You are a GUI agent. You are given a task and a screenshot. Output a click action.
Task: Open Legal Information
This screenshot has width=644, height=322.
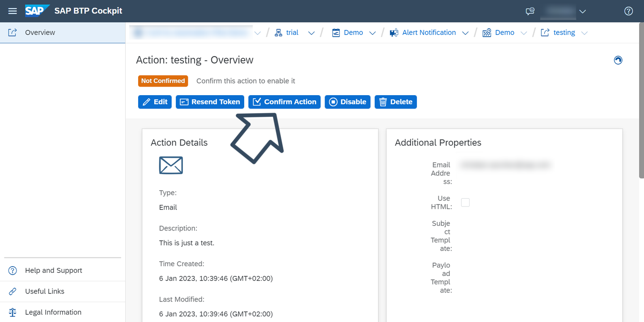click(x=63, y=313)
